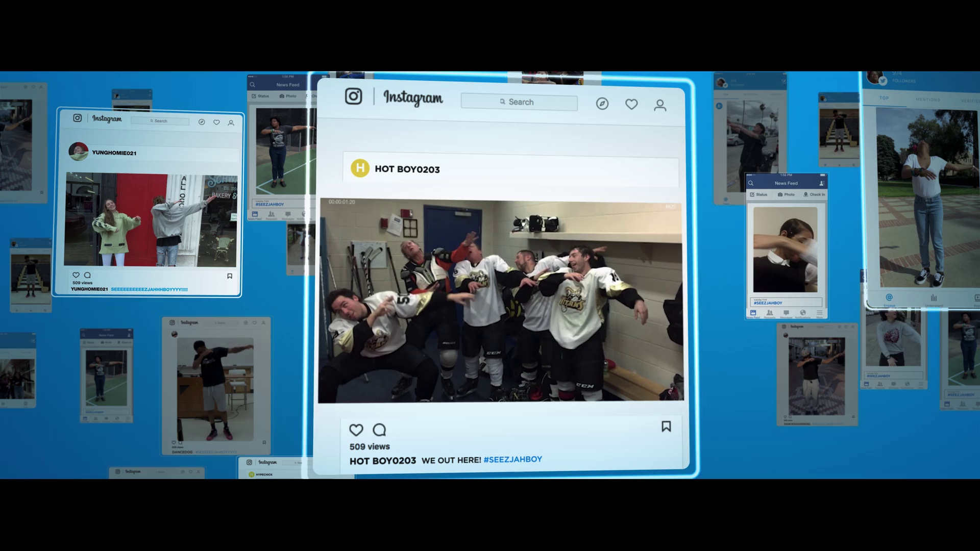Select the TOP tab in Twitter card

884,98
